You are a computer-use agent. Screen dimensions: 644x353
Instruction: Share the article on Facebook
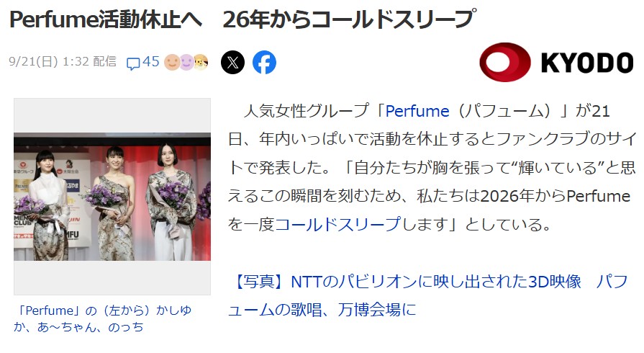[x=264, y=63]
